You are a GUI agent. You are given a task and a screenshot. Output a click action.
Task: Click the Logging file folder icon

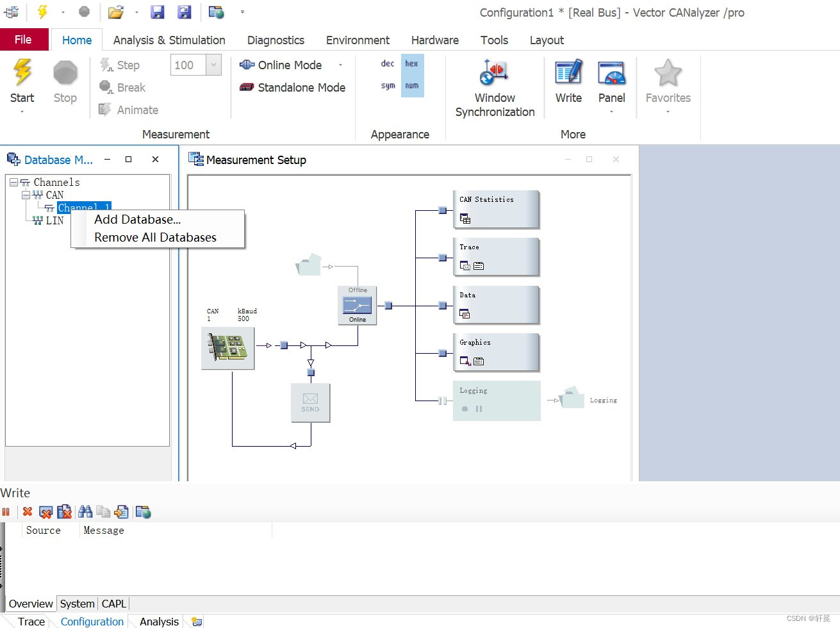[x=572, y=397]
